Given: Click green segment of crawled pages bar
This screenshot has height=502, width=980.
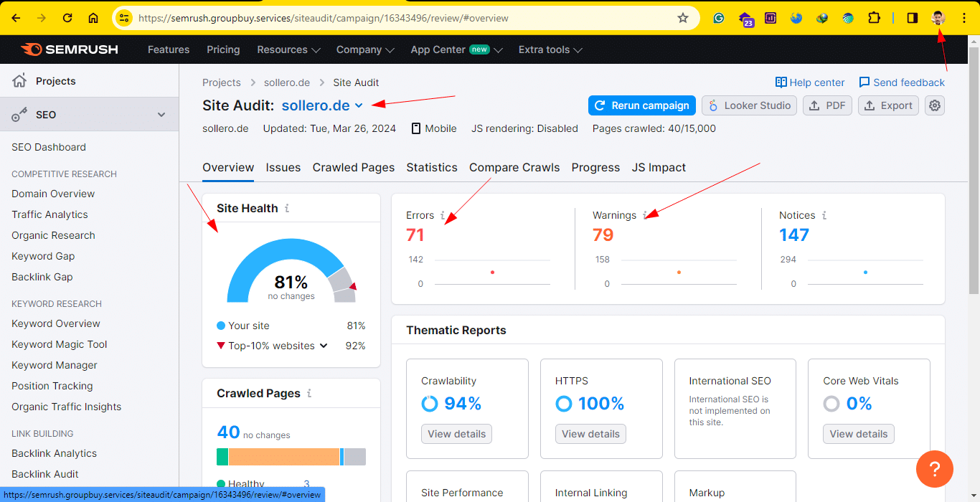Looking at the screenshot, I should (x=222, y=457).
